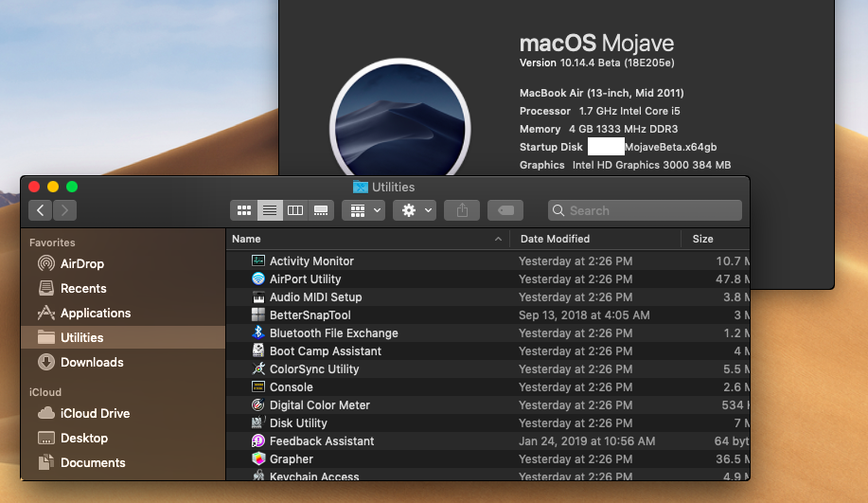Select the Disk Utility icon
868x503 pixels.
[258, 422]
